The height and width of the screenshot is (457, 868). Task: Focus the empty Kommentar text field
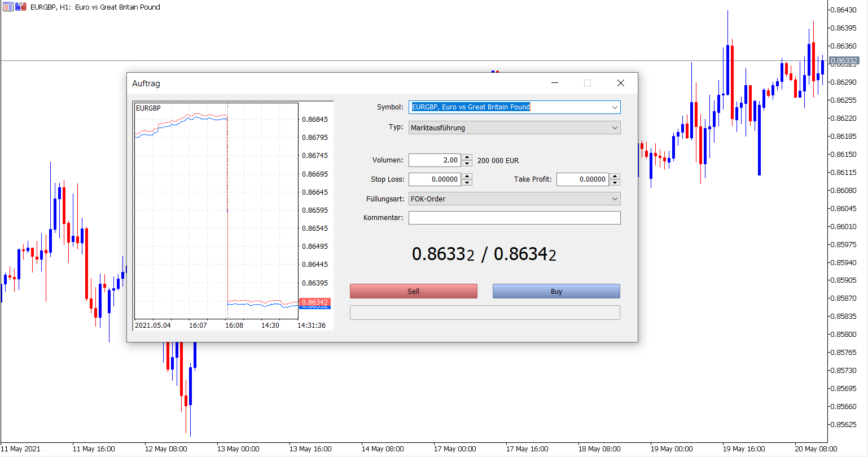pyautogui.click(x=514, y=217)
